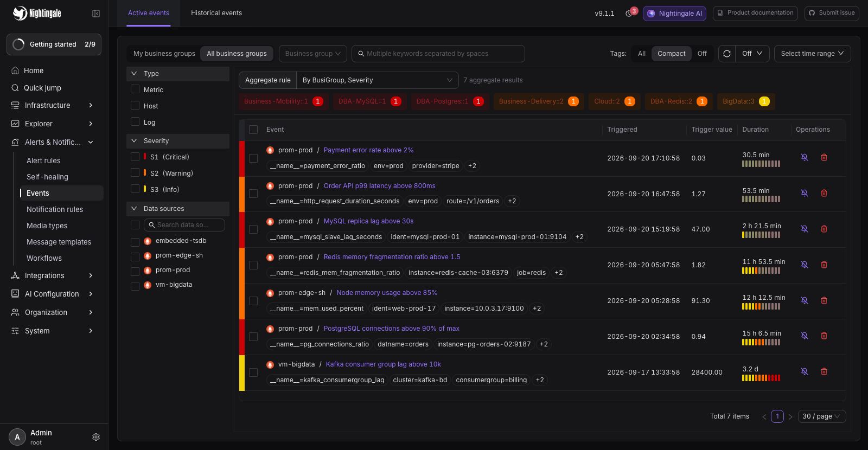
Task: Tick S2 (Warning) severity checkbox
Action: click(x=135, y=173)
